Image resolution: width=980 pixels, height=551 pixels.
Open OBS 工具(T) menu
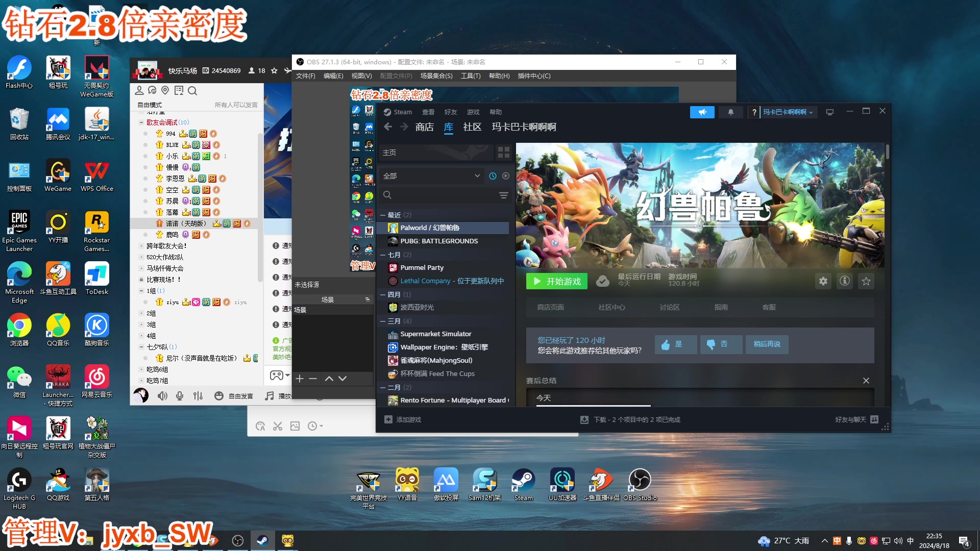tap(471, 76)
